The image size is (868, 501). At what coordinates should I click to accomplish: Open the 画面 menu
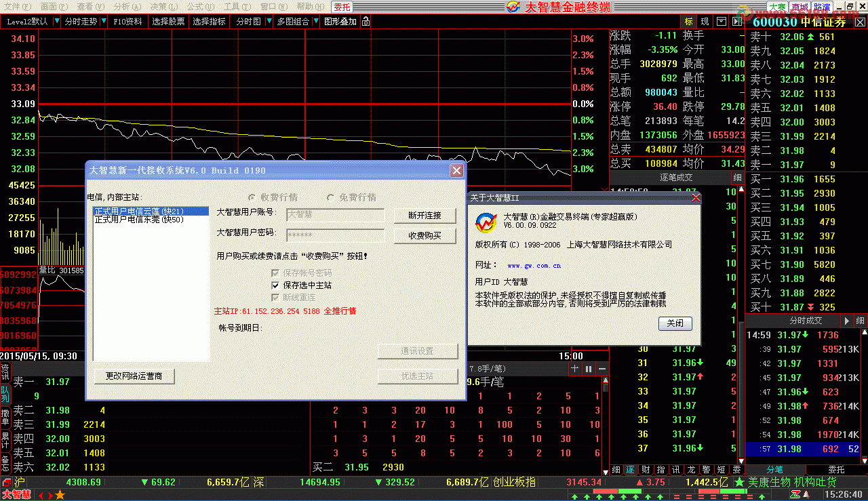coord(54,7)
